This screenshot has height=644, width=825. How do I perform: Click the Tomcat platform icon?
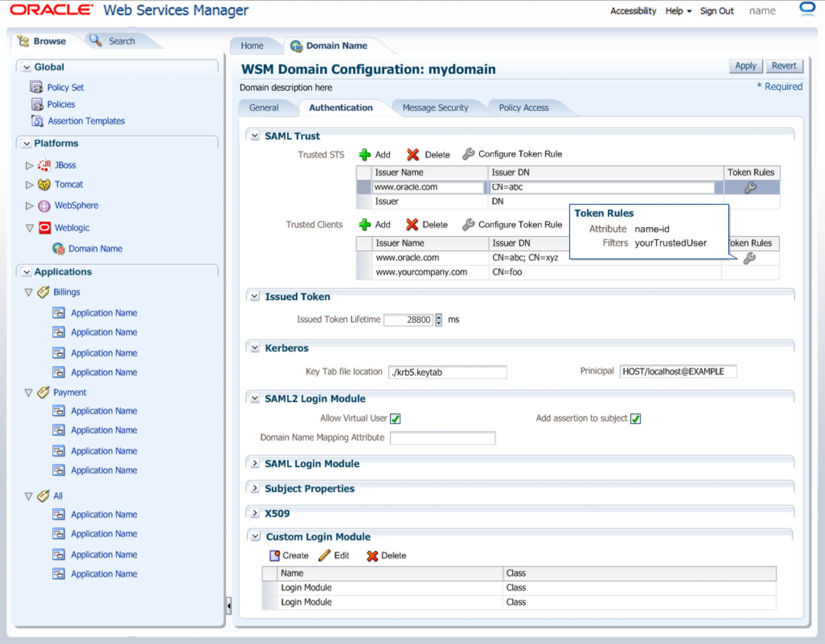[44, 184]
